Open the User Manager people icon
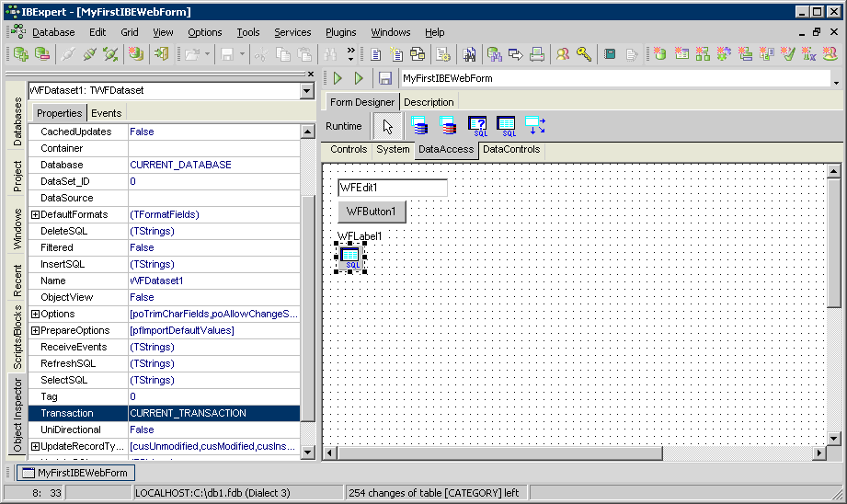847x504 pixels. [x=562, y=54]
